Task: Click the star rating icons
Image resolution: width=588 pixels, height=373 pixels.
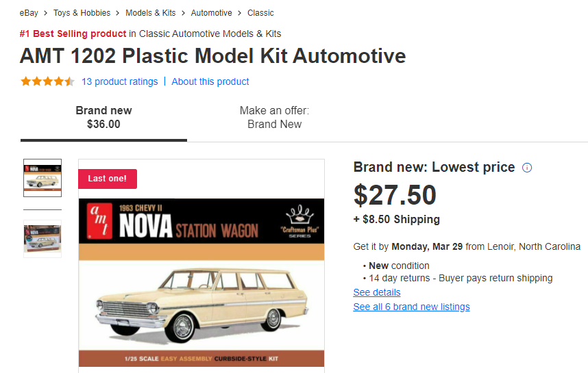Action: (x=47, y=81)
